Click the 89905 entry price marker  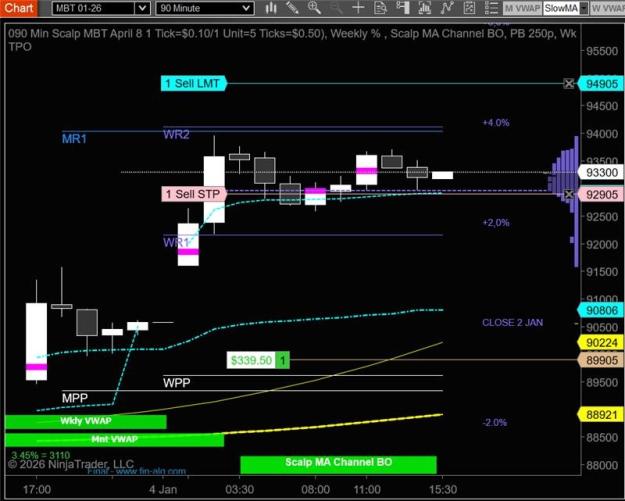point(601,360)
